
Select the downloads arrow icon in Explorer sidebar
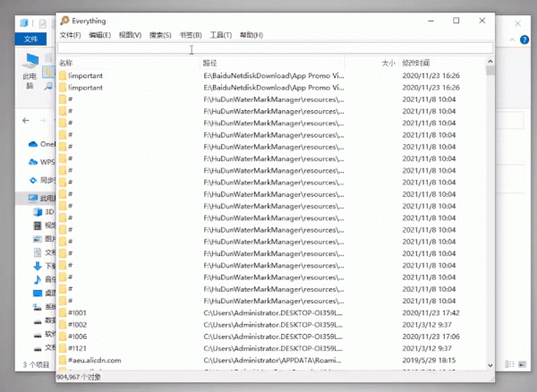pyautogui.click(x=38, y=266)
